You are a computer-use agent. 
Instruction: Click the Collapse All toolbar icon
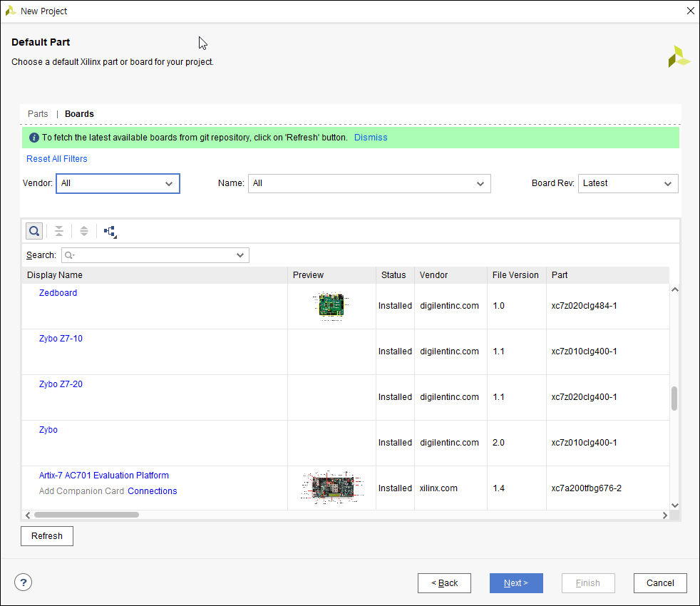click(59, 231)
